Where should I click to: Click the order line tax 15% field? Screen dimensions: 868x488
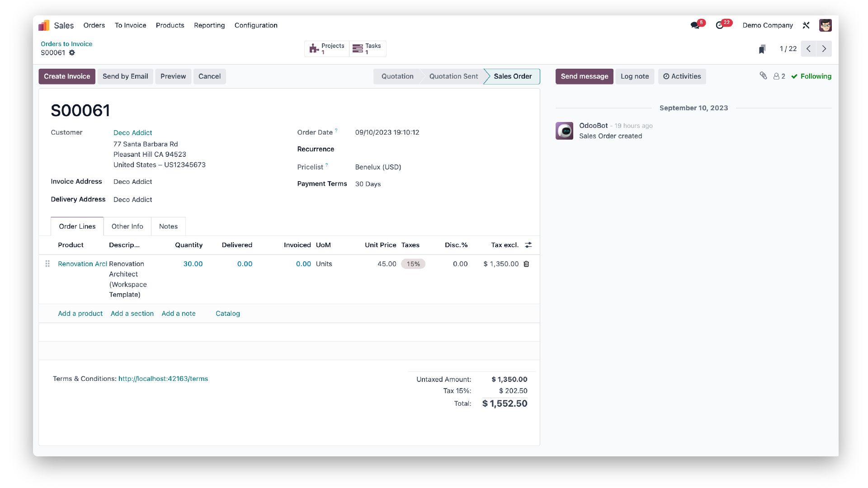click(x=413, y=263)
